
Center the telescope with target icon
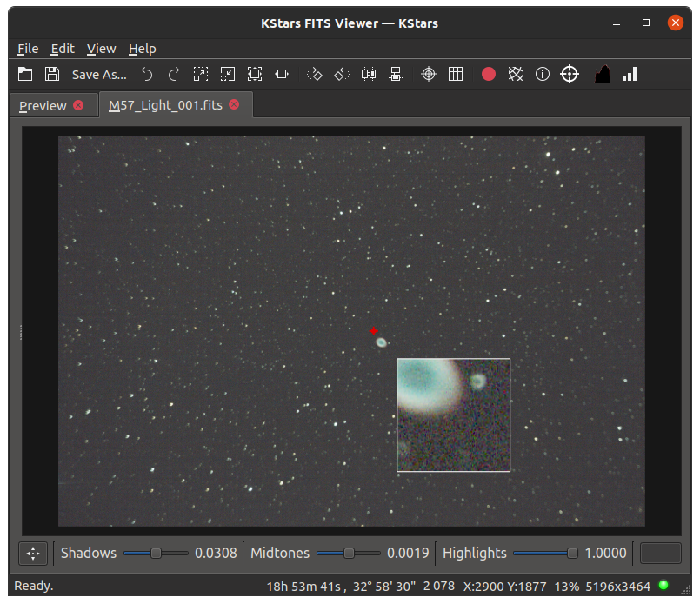(x=570, y=74)
